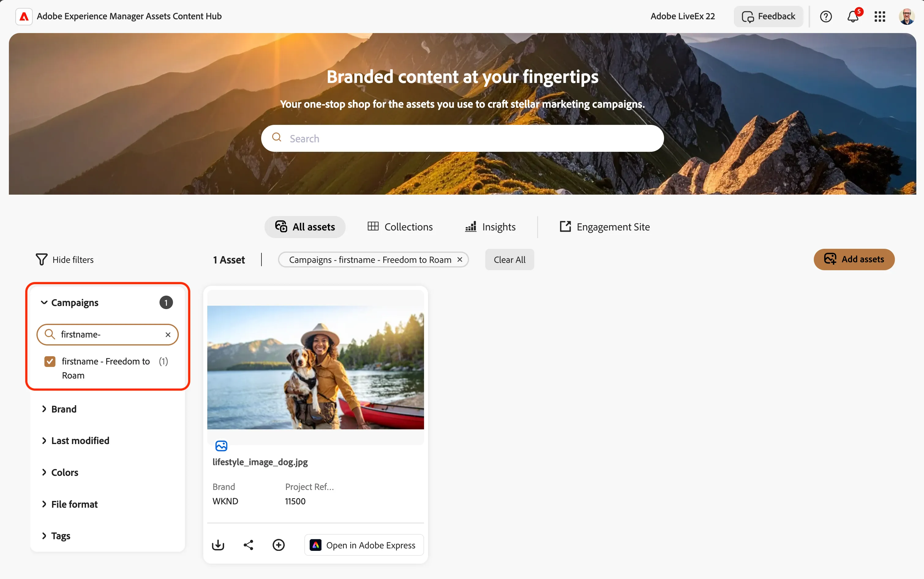The height and width of the screenshot is (579, 924).
Task: Click Open in Adobe Express button
Action: (x=364, y=545)
